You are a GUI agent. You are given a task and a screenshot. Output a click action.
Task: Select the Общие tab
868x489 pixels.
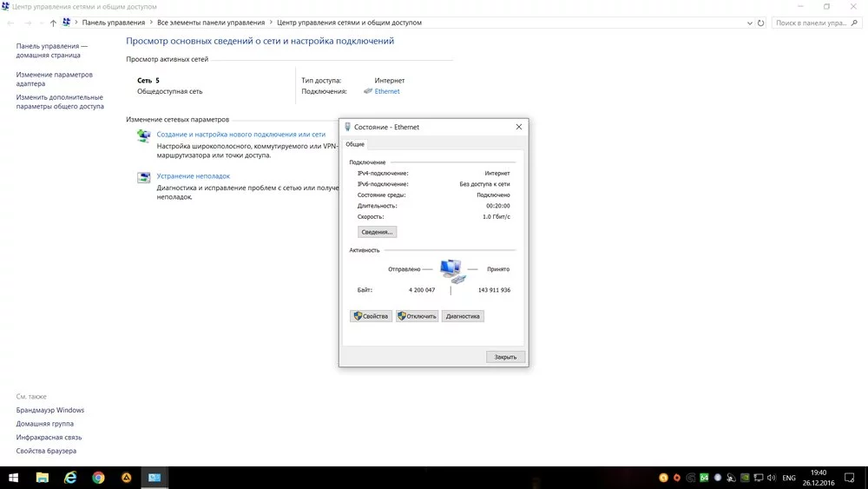[355, 144]
